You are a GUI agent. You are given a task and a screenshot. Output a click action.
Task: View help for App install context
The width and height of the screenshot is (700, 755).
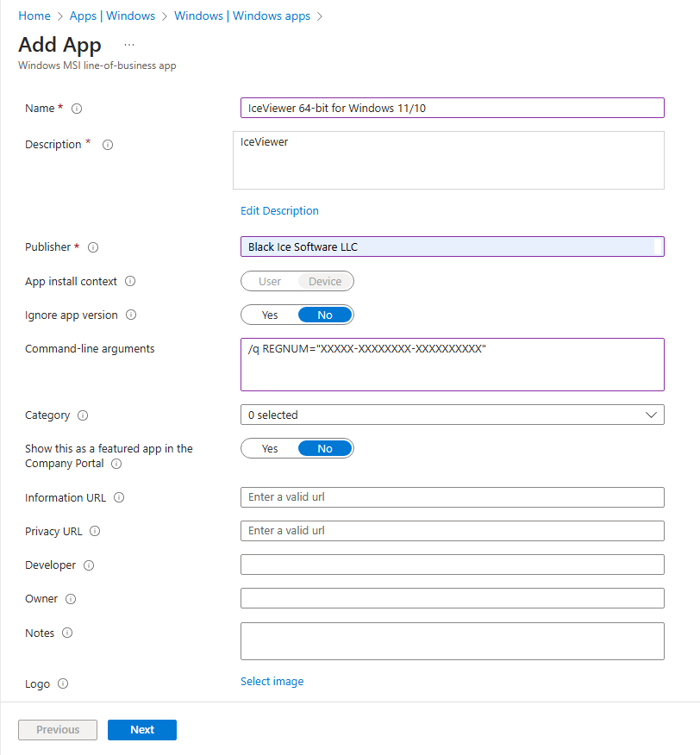130,281
